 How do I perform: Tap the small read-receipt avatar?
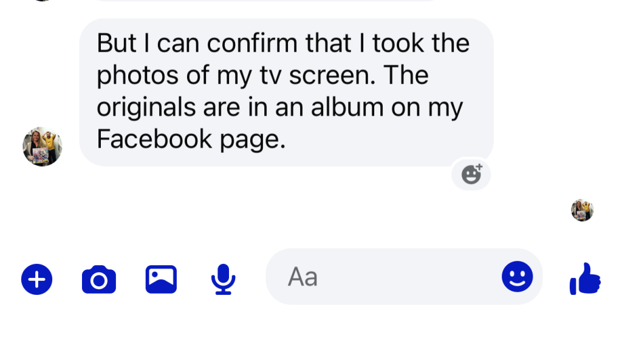coord(582,210)
